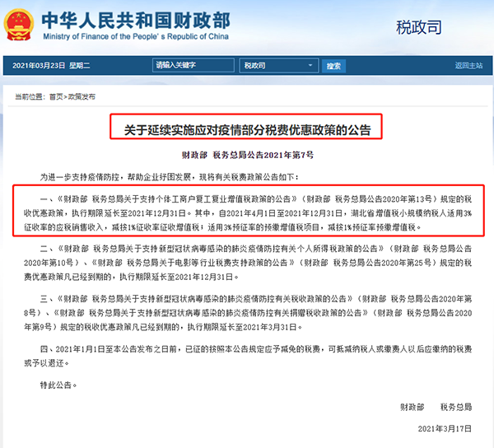
Task: Click the 税政司 department heading
Action: coord(419,27)
